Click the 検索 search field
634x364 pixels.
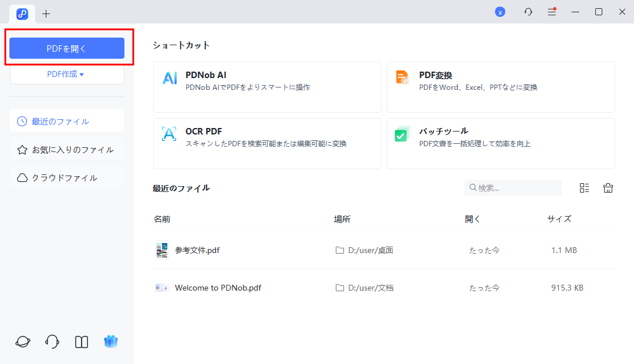(x=512, y=187)
